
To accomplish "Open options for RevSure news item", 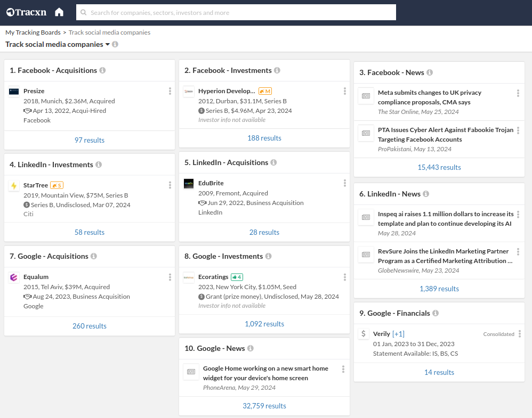I will tap(518, 251).
